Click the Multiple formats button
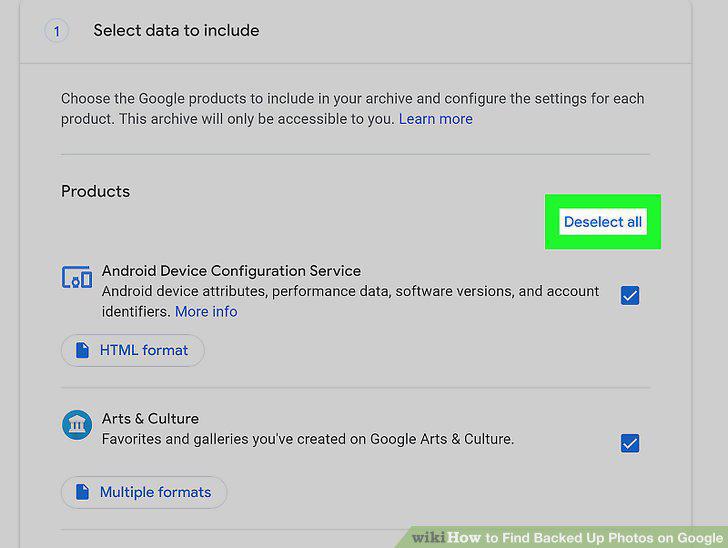The width and height of the screenshot is (728, 548). [x=144, y=492]
